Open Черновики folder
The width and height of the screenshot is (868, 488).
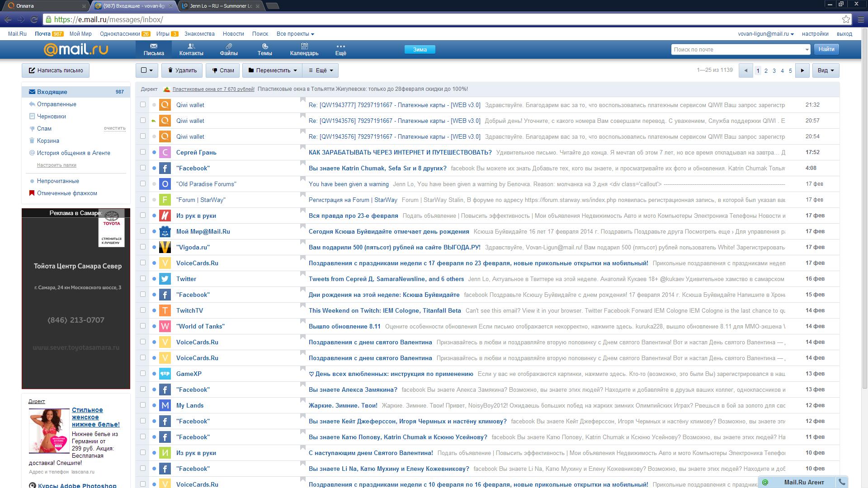[52, 116]
